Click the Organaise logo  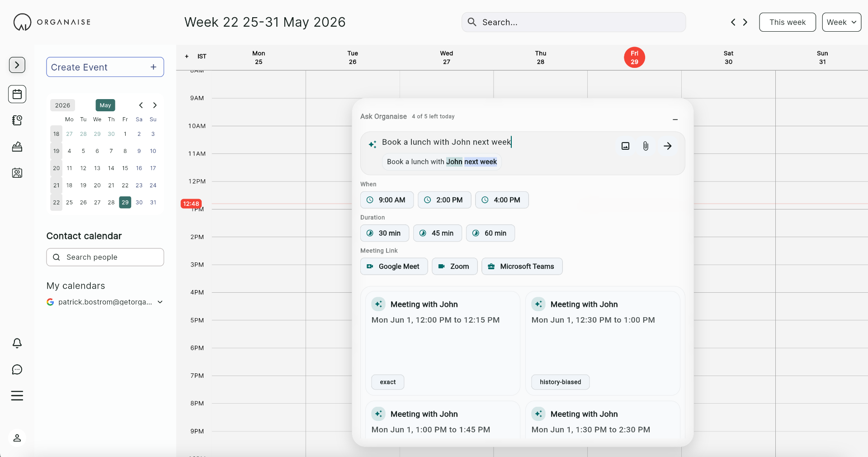[52, 22]
